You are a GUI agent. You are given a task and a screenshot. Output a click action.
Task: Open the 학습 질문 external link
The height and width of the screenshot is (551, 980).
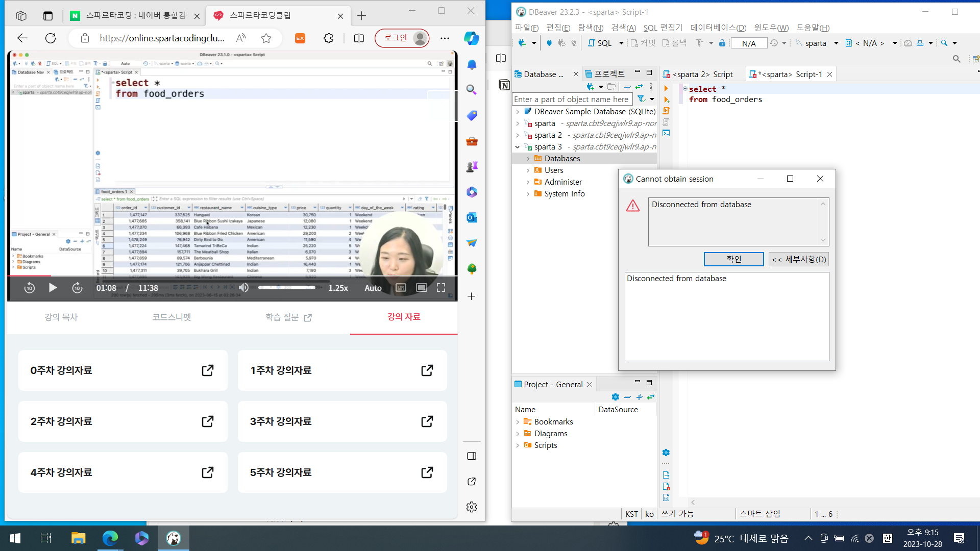click(288, 317)
